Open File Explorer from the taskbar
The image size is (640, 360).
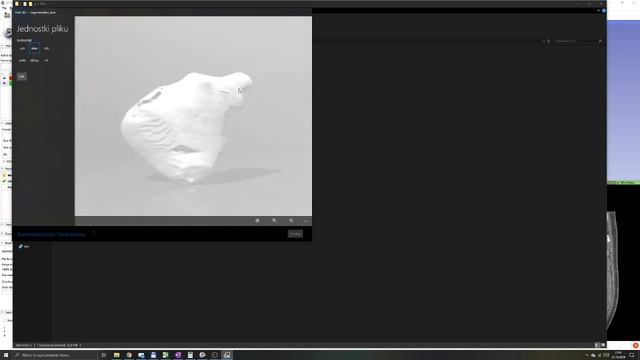[x=117, y=355]
